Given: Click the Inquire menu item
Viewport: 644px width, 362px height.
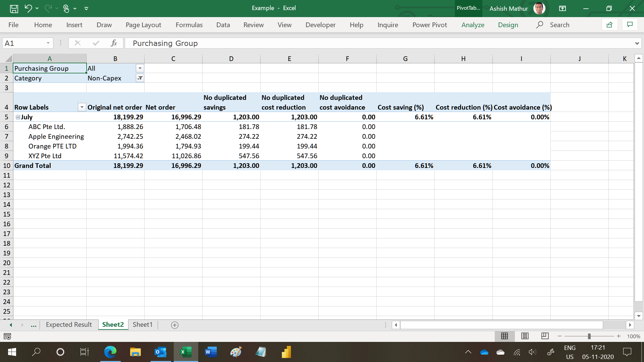Looking at the screenshot, I should click(x=387, y=24).
